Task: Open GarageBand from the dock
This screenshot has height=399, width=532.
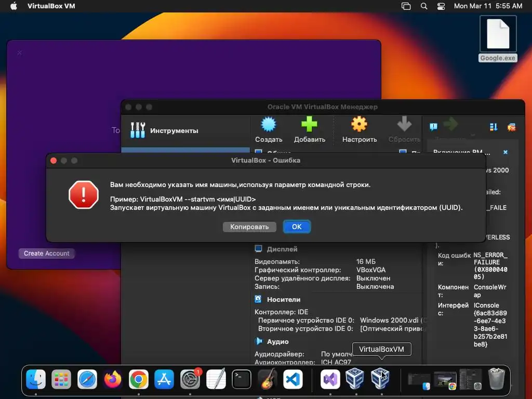Action: [x=268, y=379]
